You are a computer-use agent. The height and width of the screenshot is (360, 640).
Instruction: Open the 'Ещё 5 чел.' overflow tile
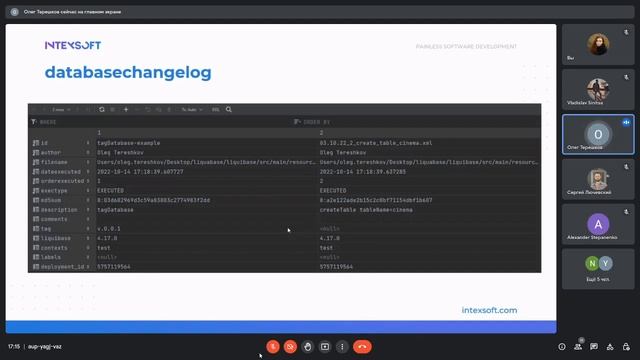pyautogui.click(x=598, y=269)
